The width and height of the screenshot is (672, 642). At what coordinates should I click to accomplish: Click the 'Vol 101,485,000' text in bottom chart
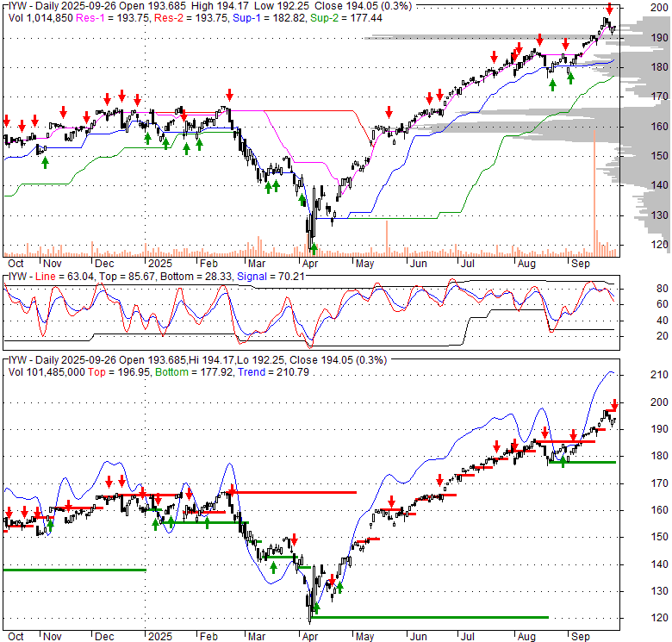pos(47,372)
